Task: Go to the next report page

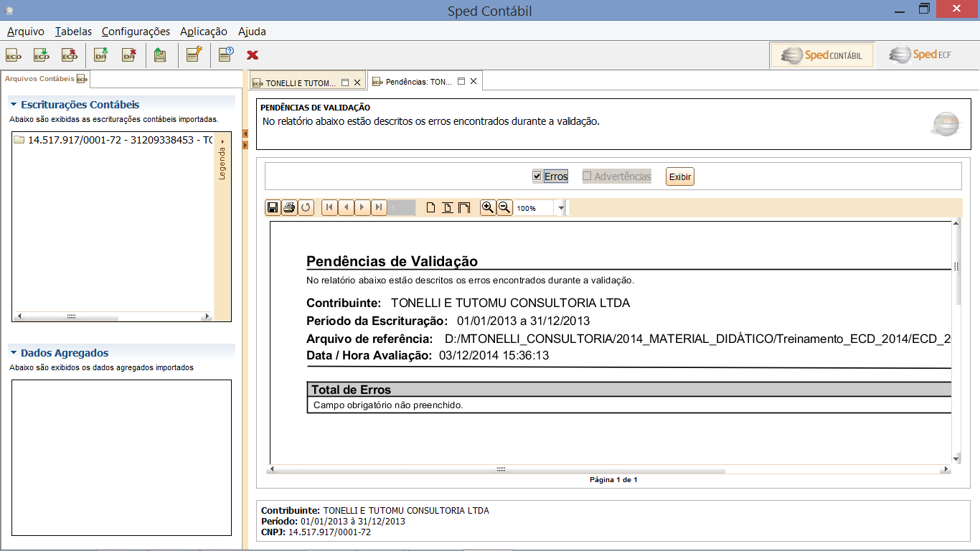Action: point(362,207)
